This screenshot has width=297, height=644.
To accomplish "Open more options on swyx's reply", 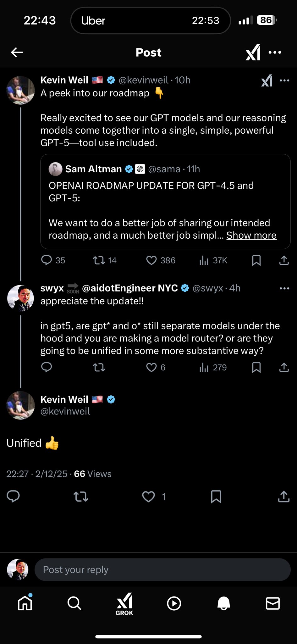I will point(284,288).
